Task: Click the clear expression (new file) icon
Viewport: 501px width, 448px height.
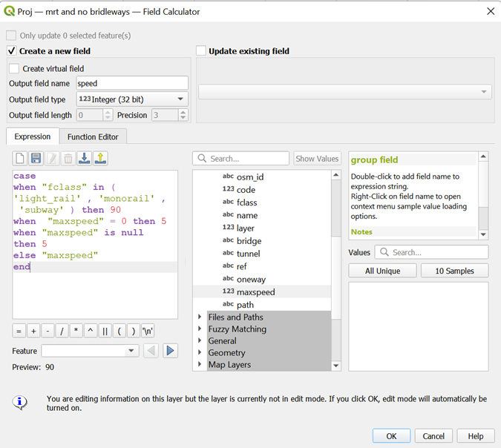Action: pyautogui.click(x=20, y=158)
